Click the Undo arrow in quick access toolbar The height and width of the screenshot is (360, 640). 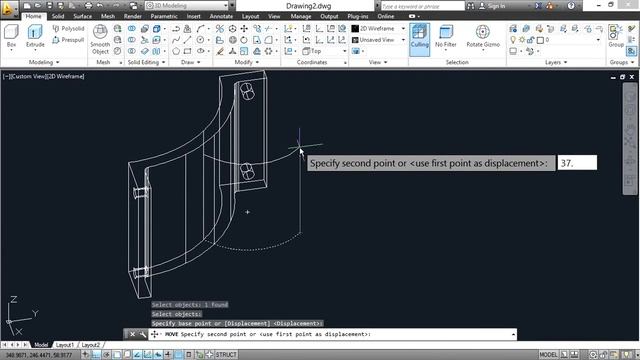point(100,6)
